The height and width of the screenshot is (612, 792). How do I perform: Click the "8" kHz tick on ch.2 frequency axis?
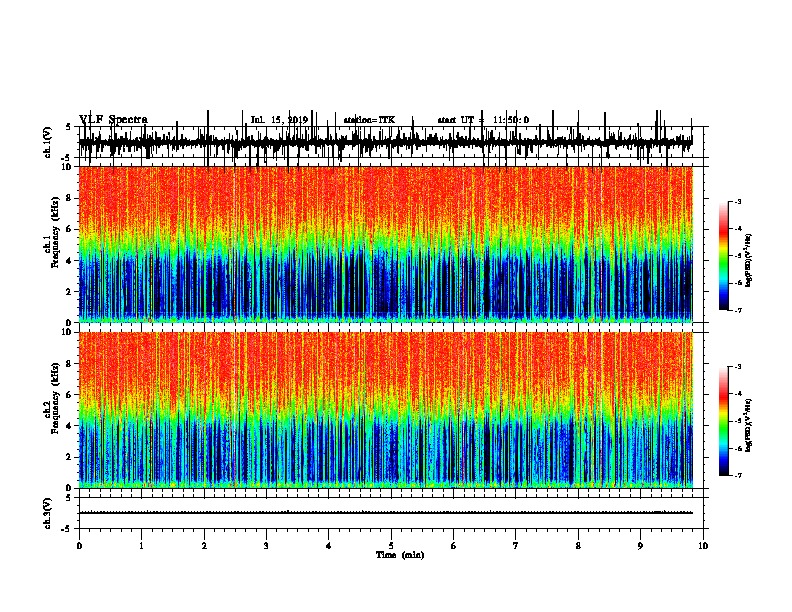click(x=69, y=364)
